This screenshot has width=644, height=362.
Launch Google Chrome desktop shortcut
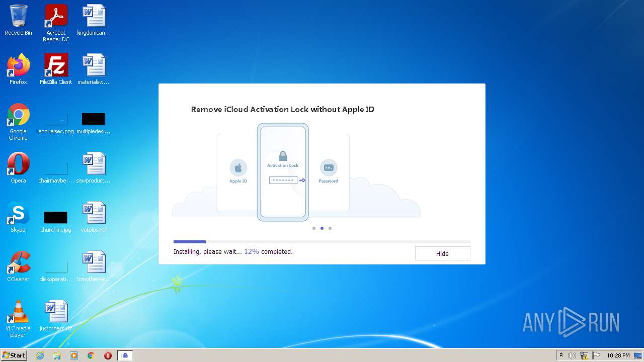click(x=18, y=122)
